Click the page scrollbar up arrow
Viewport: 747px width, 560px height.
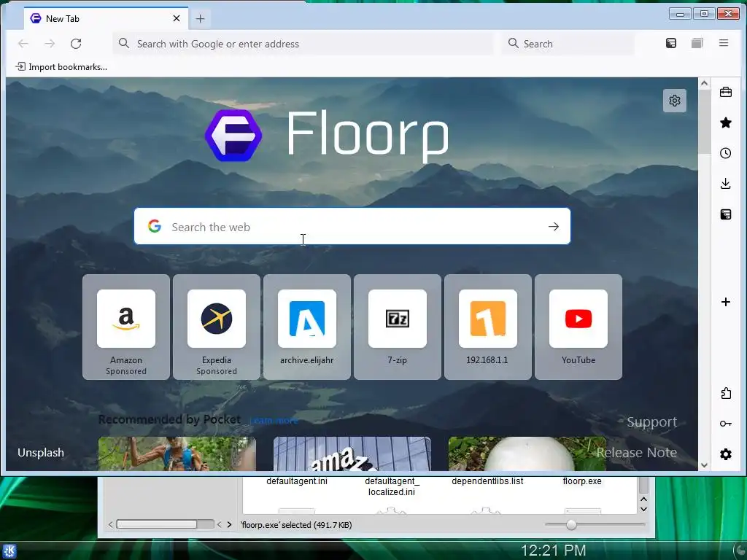[x=704, y=83]
